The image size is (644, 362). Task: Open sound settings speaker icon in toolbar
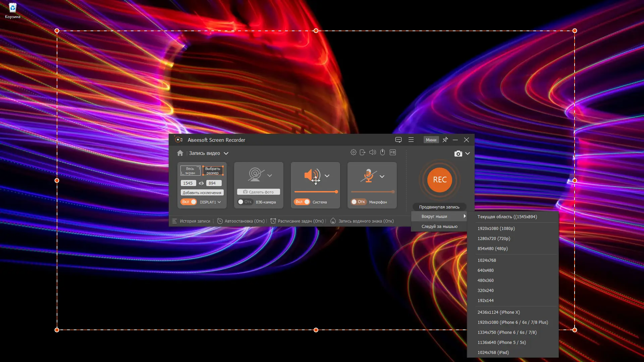coord(372,153)
